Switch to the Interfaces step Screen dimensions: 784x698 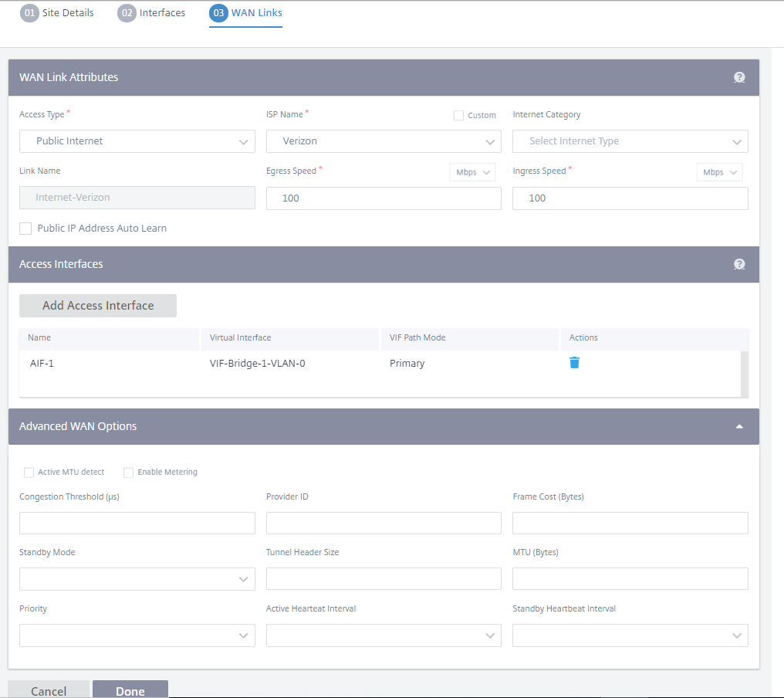[151, 13]
